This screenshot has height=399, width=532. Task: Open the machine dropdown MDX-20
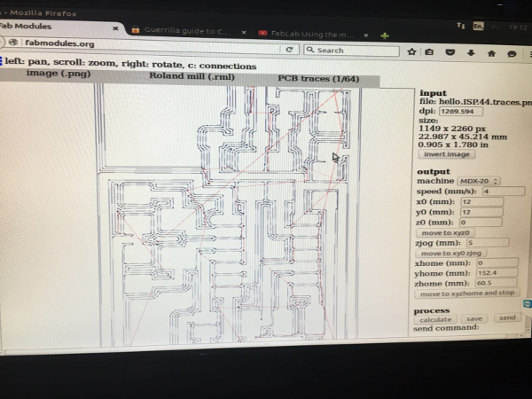[x=479, y=181]
